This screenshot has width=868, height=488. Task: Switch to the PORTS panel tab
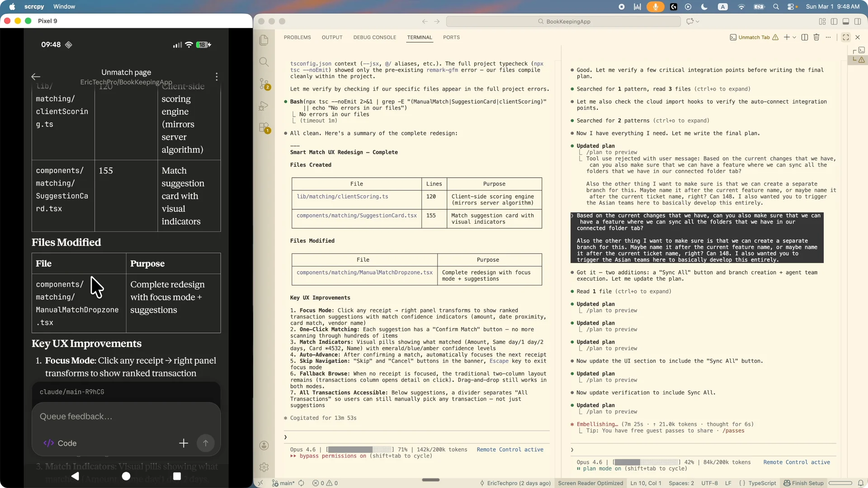tap(451, 38)
